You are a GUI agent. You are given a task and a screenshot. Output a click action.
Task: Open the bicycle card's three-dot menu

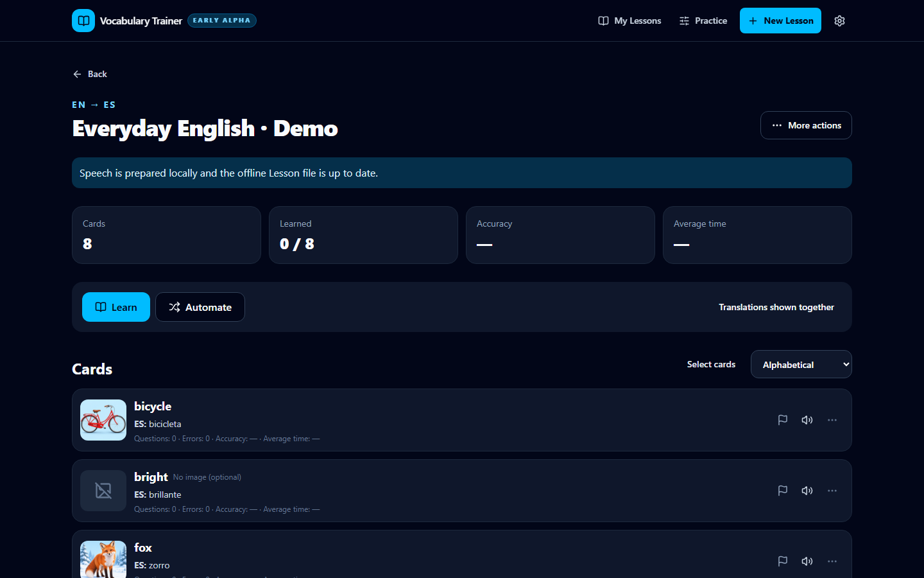[x=832, y=420]
